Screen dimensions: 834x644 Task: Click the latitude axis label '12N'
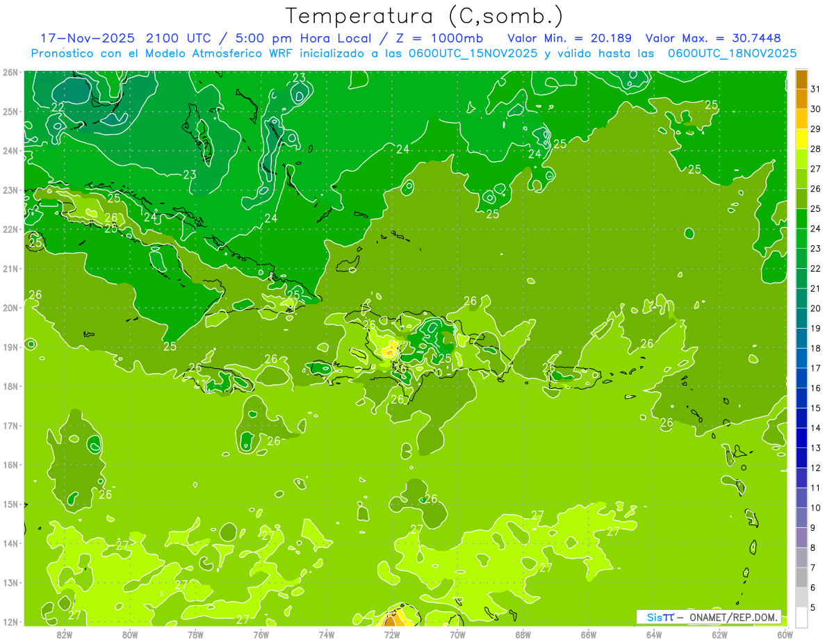11,622
